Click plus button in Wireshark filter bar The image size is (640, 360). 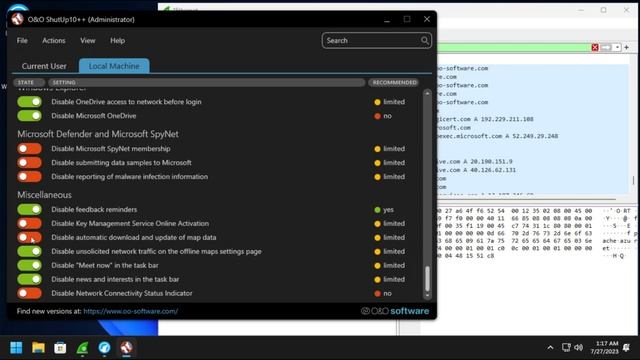pos(627,47)
